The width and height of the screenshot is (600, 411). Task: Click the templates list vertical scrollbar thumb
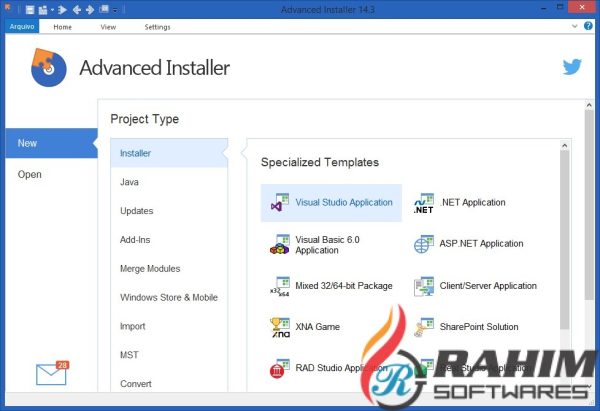[x=564, y=240]
